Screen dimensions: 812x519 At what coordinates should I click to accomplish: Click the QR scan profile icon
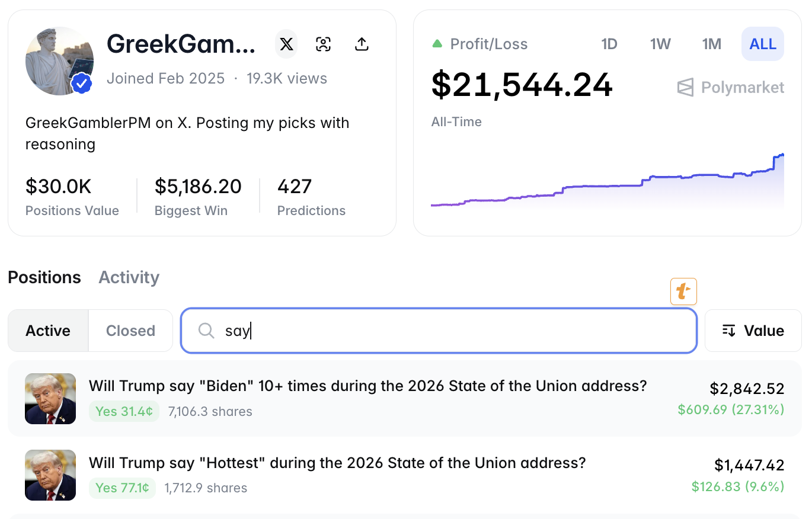click(323, 44)
